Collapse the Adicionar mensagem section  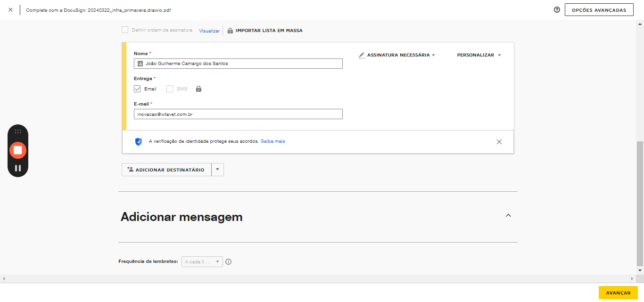[x=508, y=215]
